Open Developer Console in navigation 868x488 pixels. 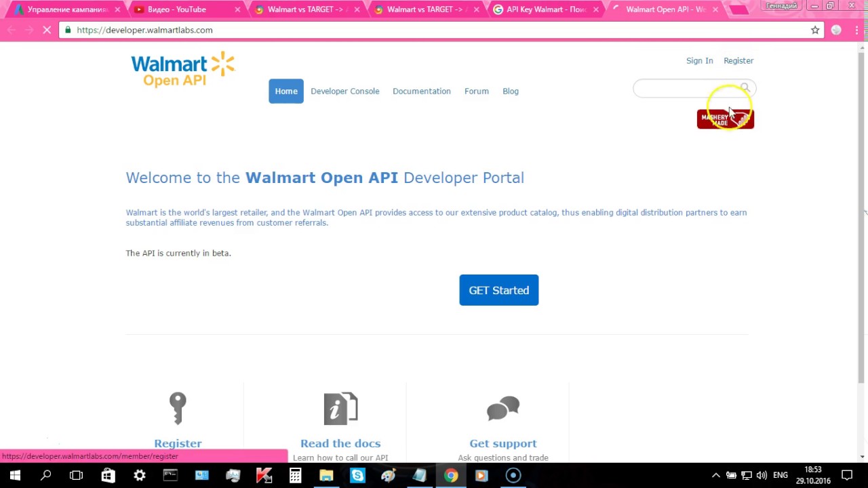[x=344, y=91]
